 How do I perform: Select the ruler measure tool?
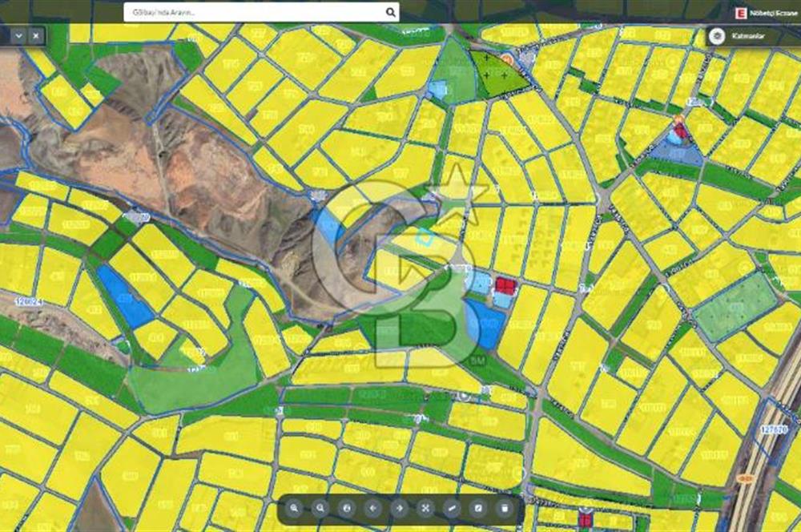[452, 509]
